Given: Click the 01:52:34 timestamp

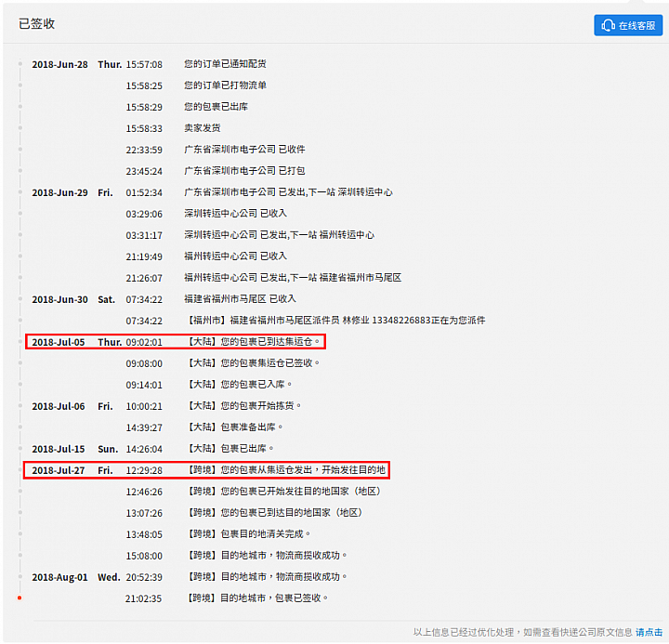Looking at the screenshot, I should pos(144,192).
